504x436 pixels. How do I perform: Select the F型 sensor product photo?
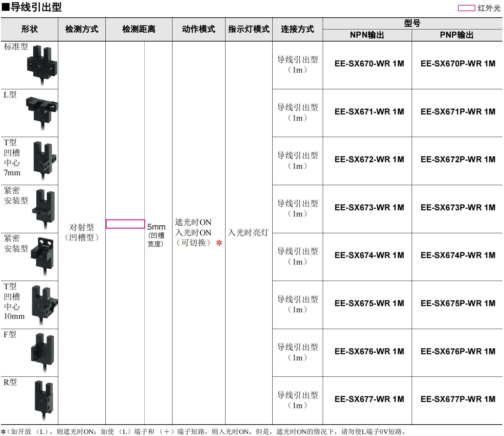[43, 352]
